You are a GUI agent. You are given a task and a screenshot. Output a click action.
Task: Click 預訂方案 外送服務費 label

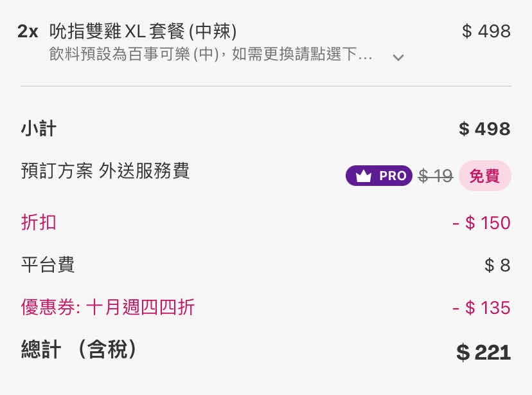(x=105, y=171)
